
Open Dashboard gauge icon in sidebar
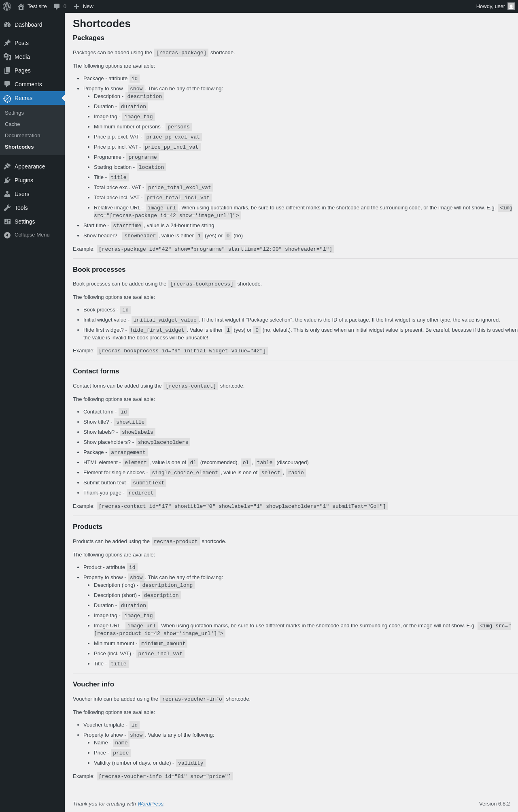pos(7,25)
